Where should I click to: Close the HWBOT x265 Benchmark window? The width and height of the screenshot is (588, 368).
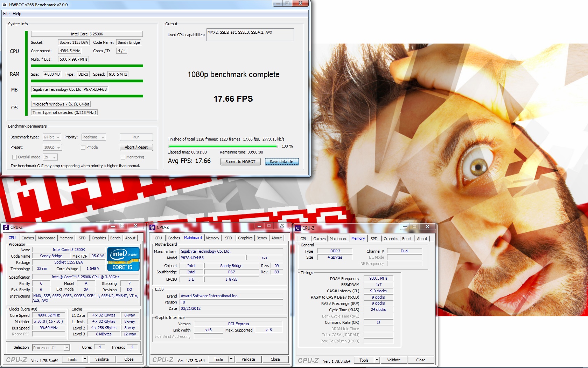(x=300, y=4)
